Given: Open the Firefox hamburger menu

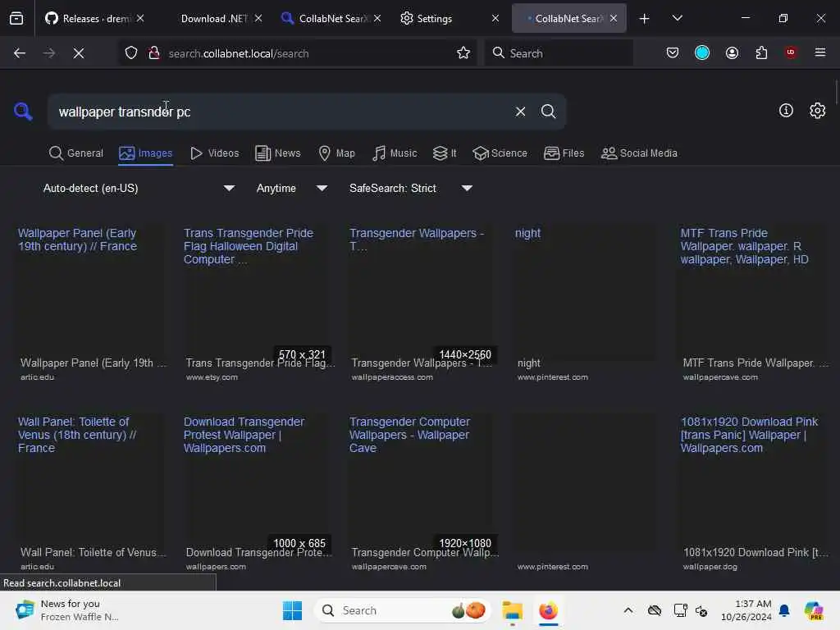Looking at the screenshot, I should (x=820, y=52).
